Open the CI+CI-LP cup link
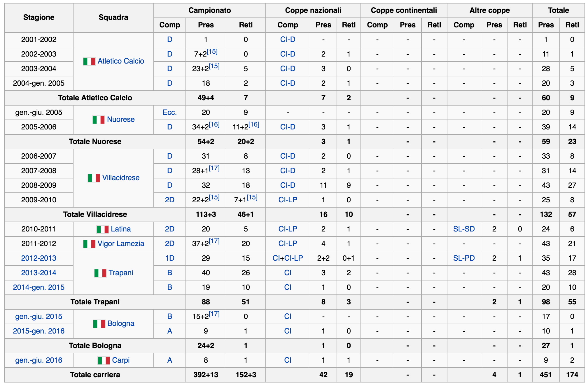588x386 pixels. tap(288, 258)
